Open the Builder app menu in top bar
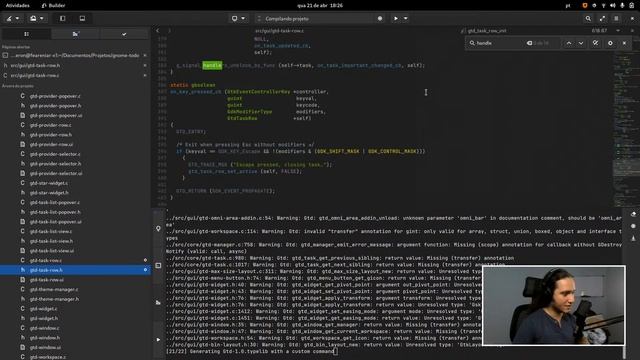 (x=53, y=5)
